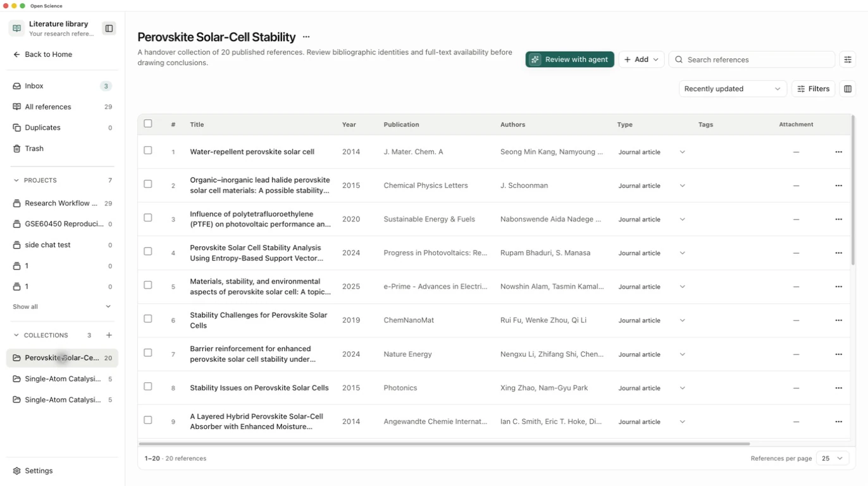This screenshot has height=486, width=868.
Task: Open row actions for the Nature Energy reference
Action: pyautogui.click(x=839, y=354)
